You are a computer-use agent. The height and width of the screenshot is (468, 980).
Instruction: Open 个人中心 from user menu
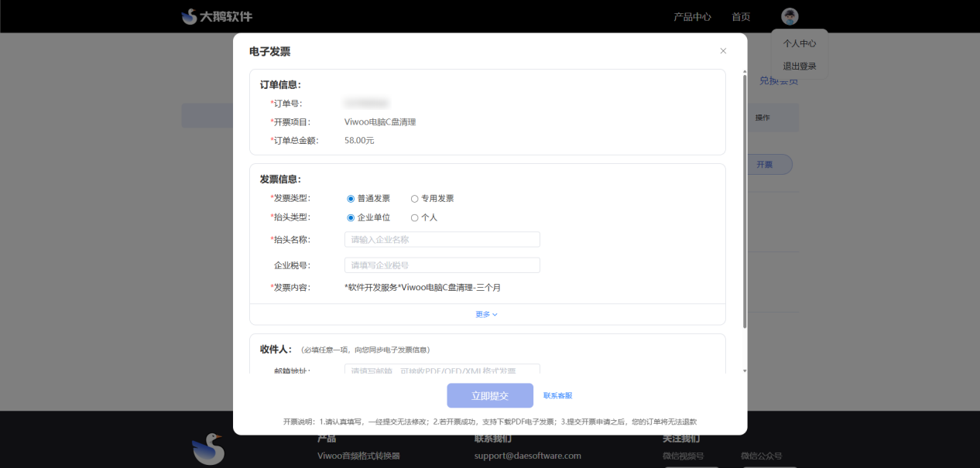(800, 44)
